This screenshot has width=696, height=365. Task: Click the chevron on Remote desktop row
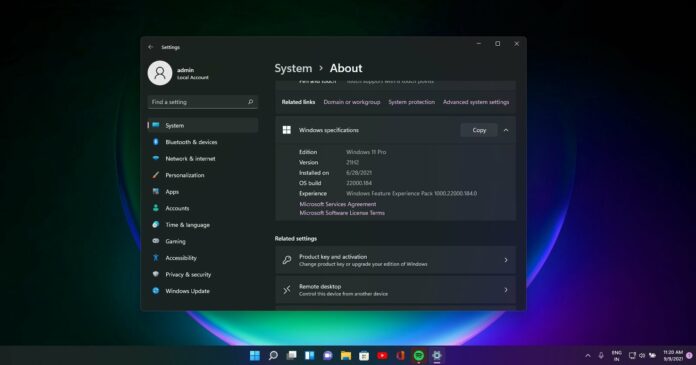point(506,290)
